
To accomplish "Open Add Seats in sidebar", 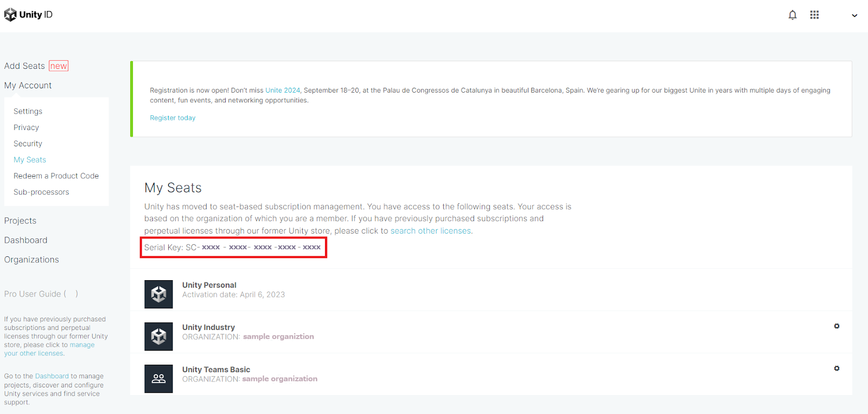I will click(x=25, y=66).
